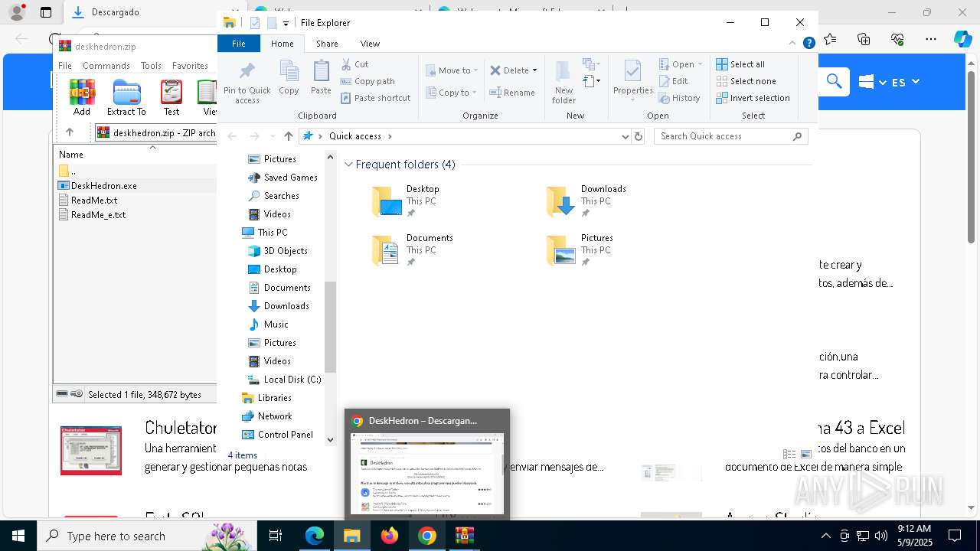Open the Move to dropdown
Viewport: 980px width, 551px height.
452,70
